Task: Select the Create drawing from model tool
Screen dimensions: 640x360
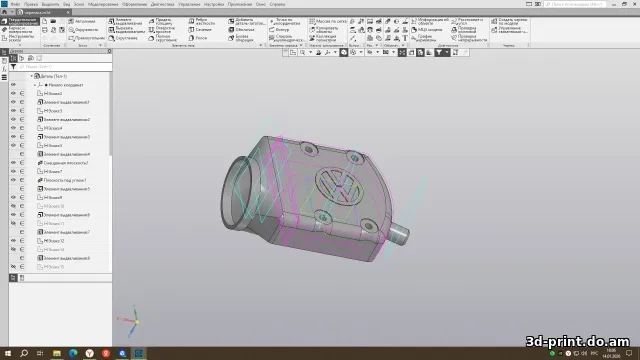Action: click(509, 21)
